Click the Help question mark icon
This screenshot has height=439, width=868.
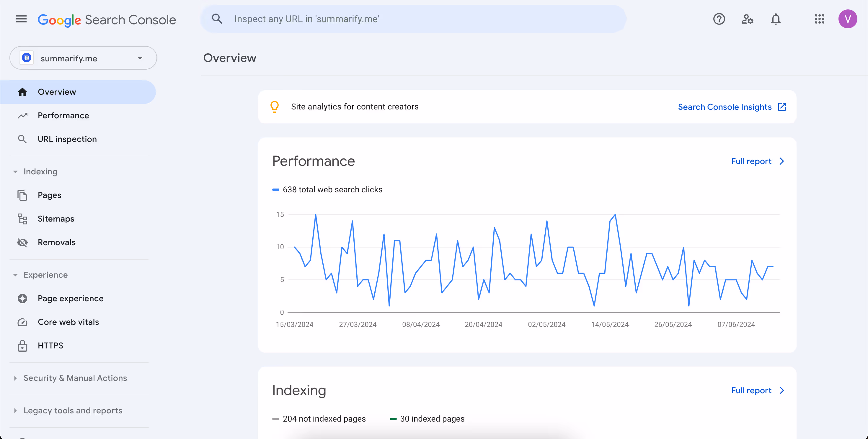(x=719, y=19)
